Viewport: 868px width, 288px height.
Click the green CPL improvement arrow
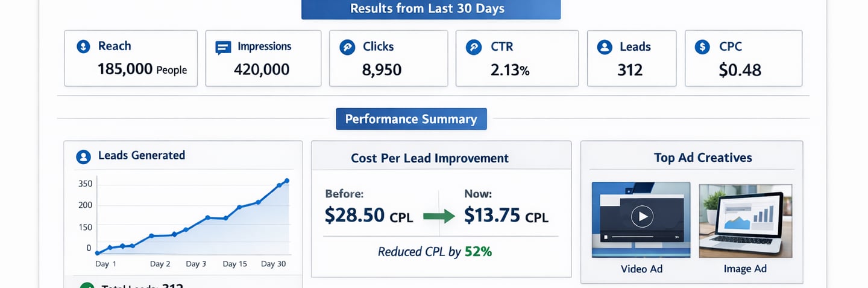pos(439,217)
